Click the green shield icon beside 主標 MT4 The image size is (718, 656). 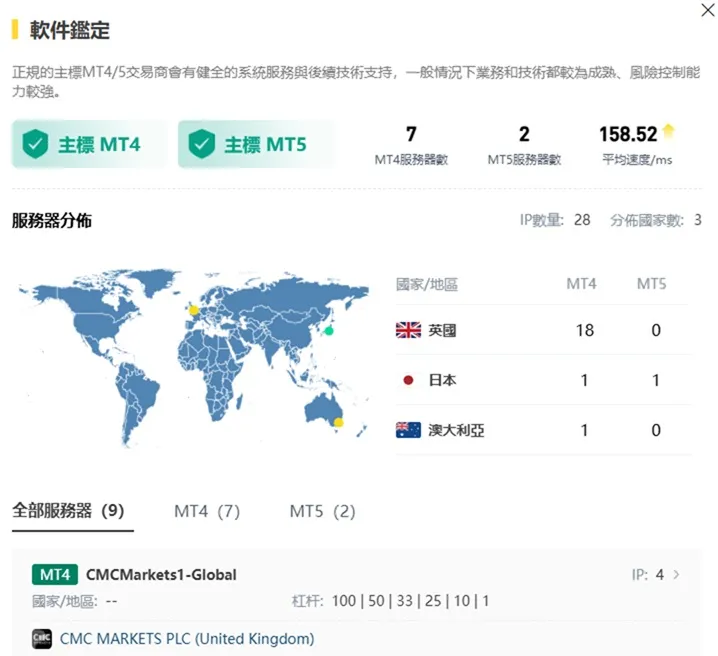[35, 144]
